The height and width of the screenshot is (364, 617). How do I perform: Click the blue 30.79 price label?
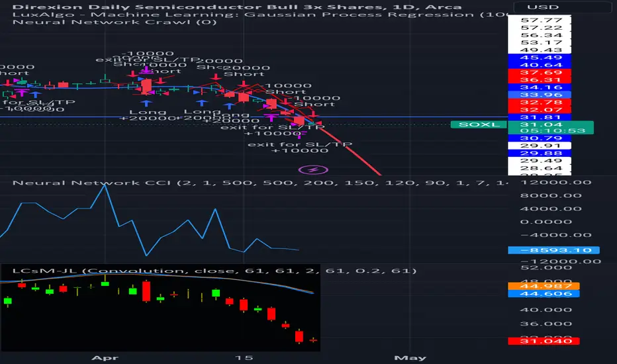point(541,138)
